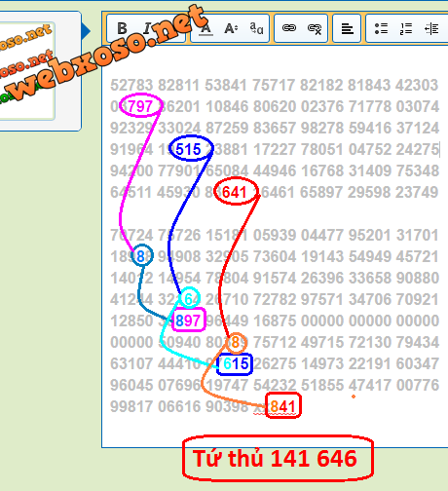Click the number 42303 in the editor

[x=417, y=85]
